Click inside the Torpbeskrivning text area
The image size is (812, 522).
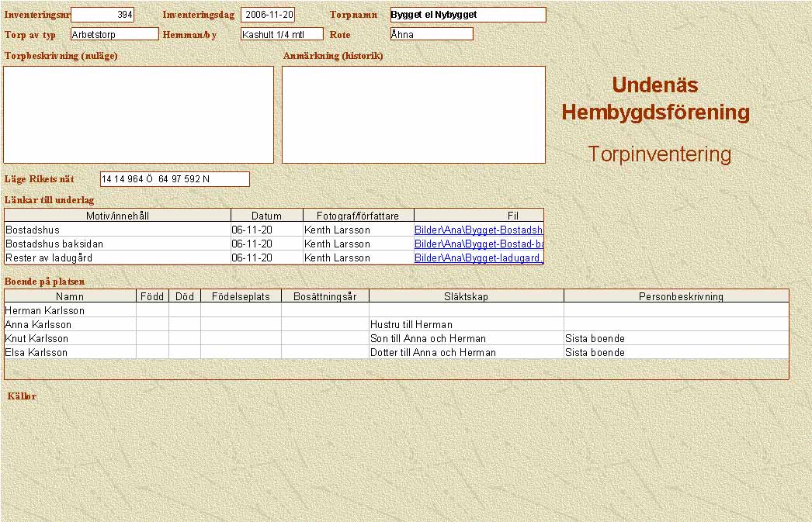click(x=139, y=115)
